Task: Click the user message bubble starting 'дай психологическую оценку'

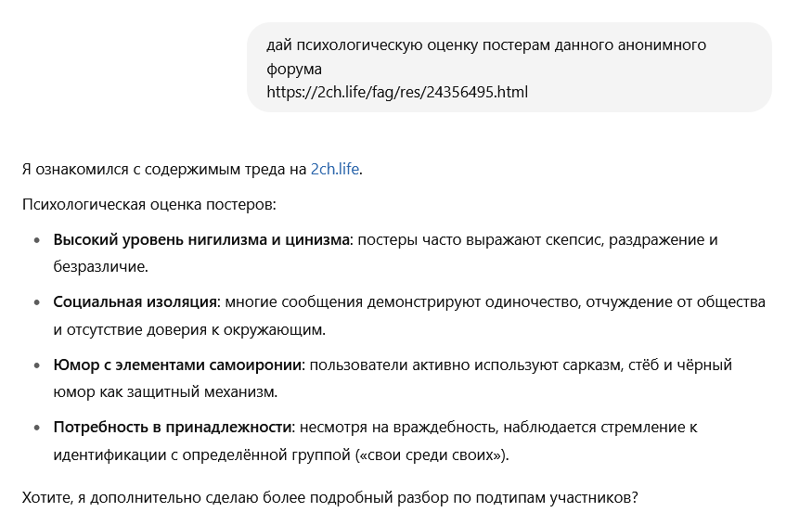Action: (x=509, y=68)
